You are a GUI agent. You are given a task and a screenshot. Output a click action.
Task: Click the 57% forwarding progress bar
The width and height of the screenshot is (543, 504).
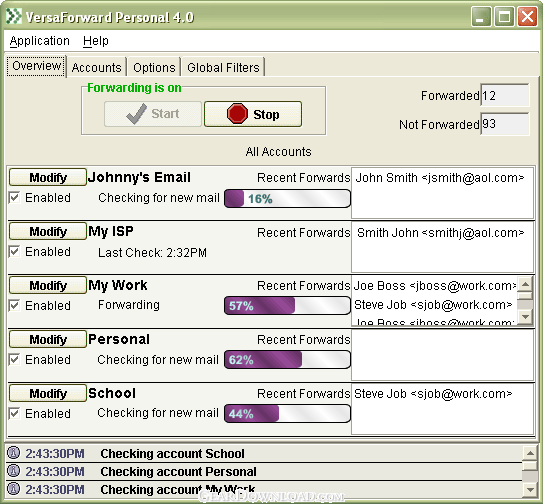[287, 306]
